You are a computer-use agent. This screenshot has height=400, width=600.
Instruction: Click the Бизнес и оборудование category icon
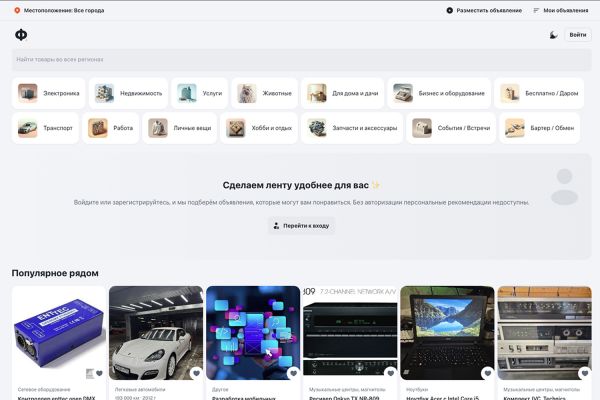[403, 93]
